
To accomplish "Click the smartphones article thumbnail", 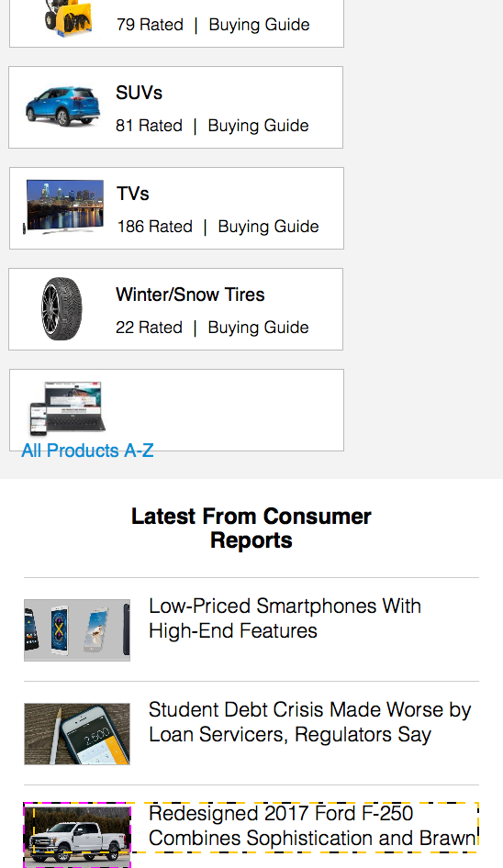I will (x=77, y=630).
